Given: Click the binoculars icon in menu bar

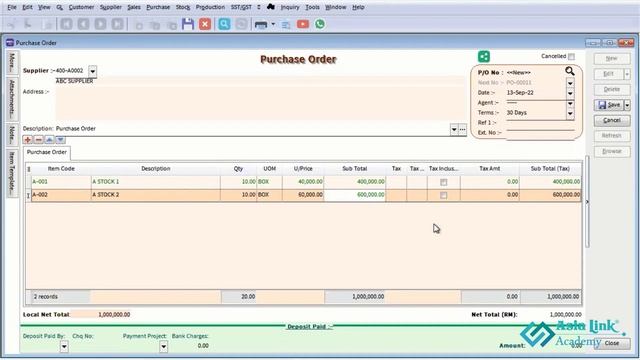Looking at the screenshot, I should click(271, 7).
